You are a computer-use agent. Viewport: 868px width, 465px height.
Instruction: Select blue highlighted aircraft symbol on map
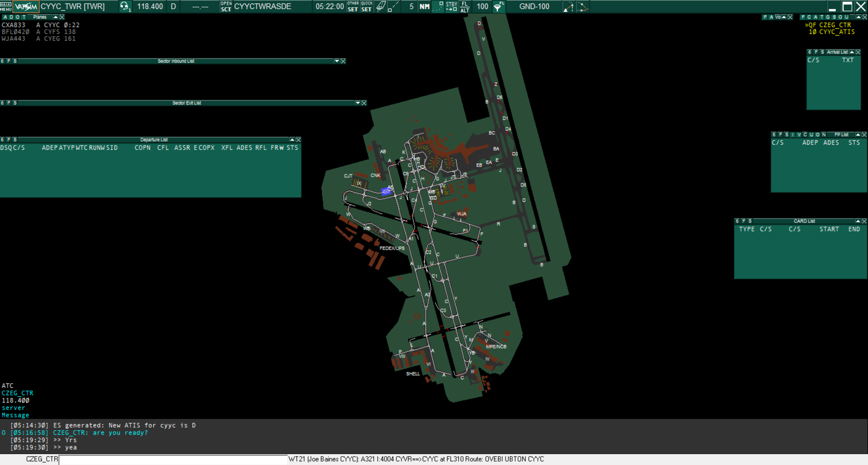[386, 191]
